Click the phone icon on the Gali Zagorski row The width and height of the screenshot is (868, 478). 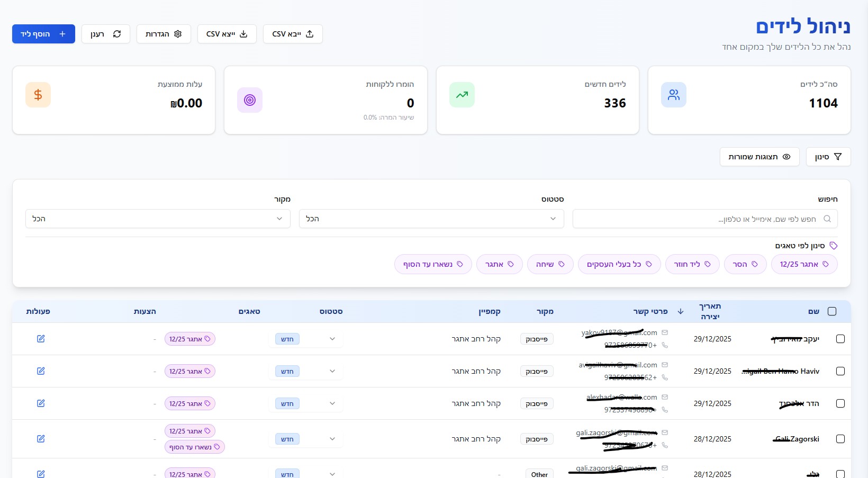point(665,446)
